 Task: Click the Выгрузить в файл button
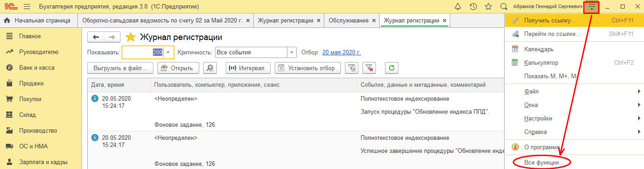(x=120, y=68)
